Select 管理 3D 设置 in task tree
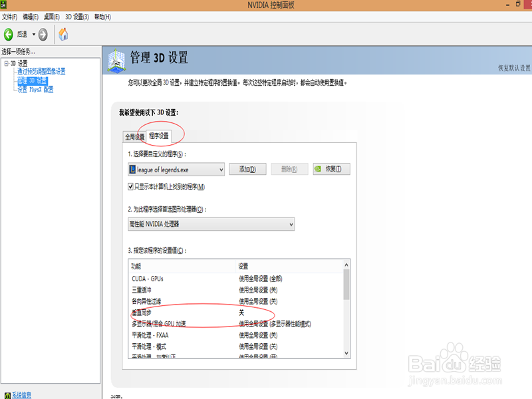 tap(33, 80)
